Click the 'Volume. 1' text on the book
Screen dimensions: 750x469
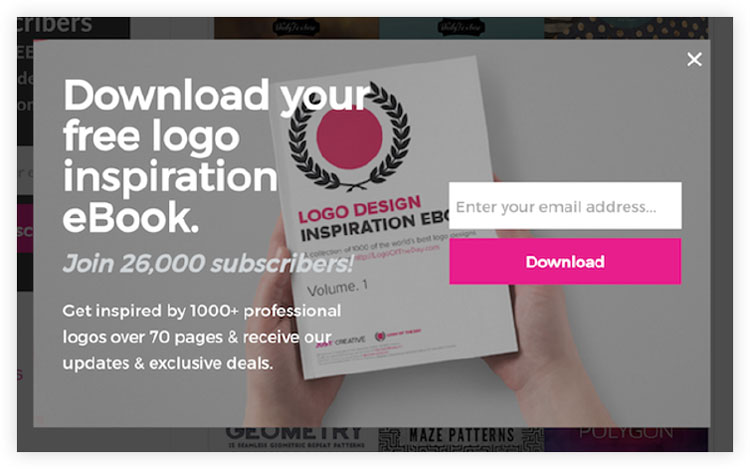337,288
